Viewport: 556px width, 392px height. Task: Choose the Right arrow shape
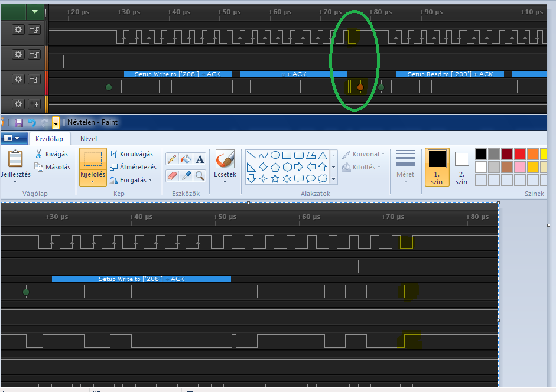[x=299, y=167]
